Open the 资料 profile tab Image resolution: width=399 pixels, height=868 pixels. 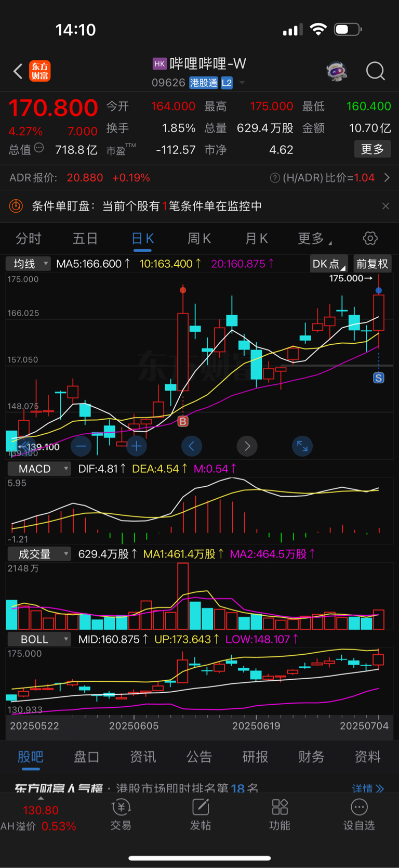[367, 757]
